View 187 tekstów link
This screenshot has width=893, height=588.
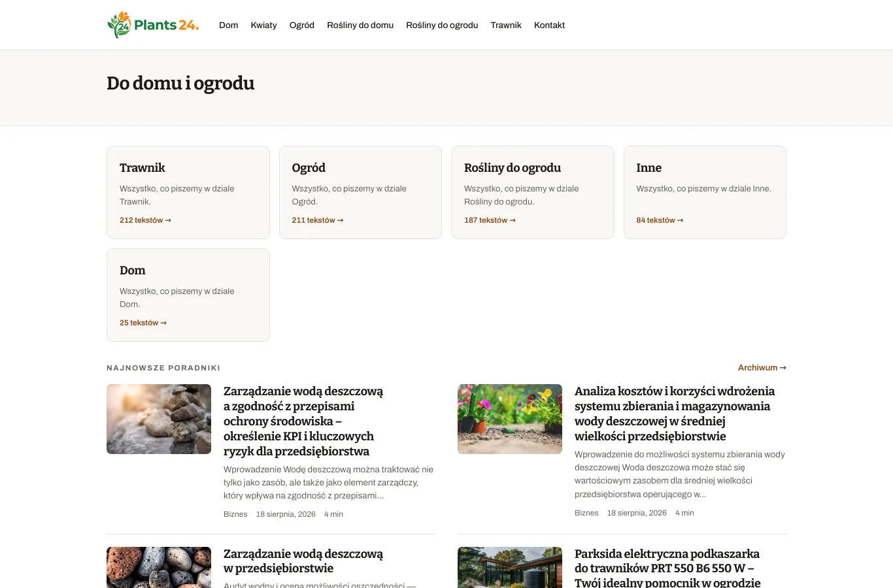(x=490, y=220)
